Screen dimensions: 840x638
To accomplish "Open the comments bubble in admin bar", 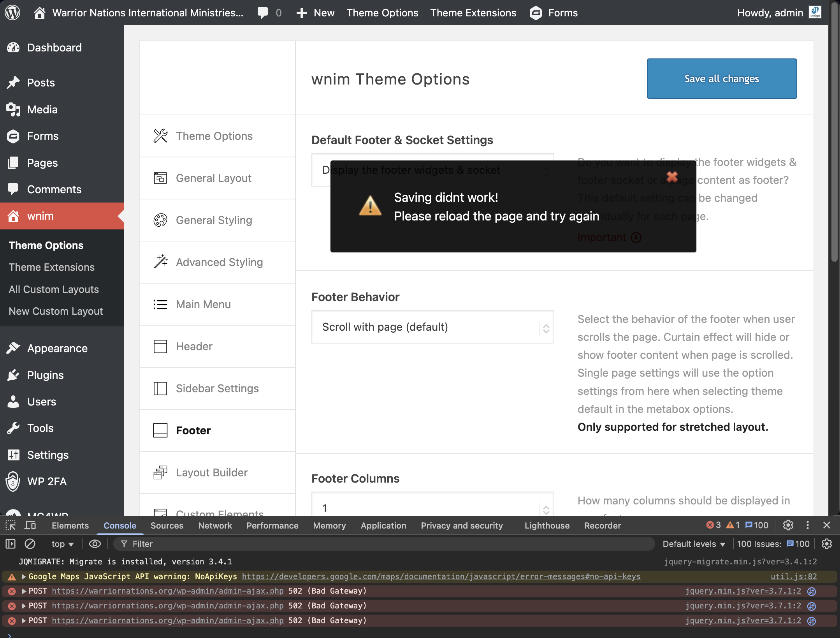I will 263,13.
